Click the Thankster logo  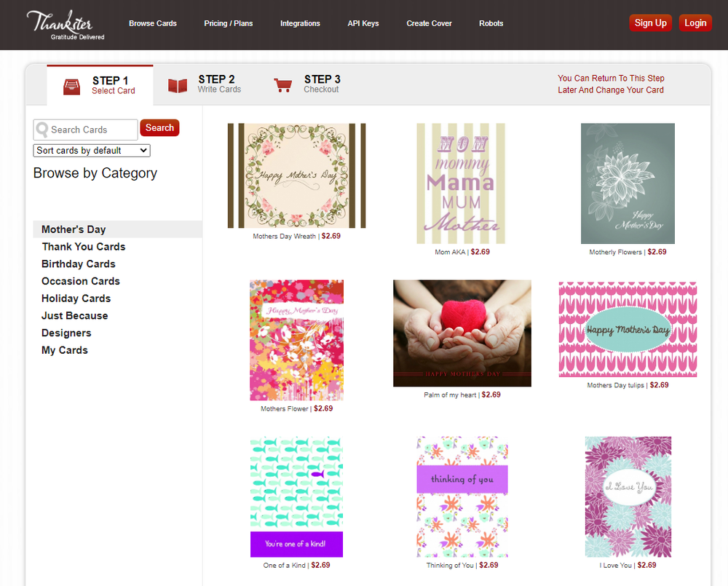pos(66,25)
